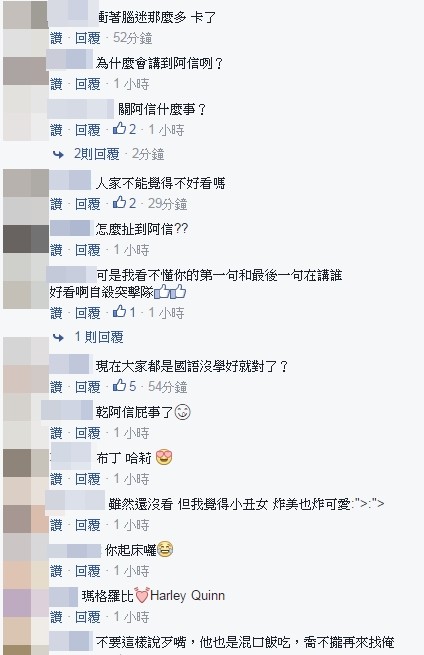Click thumbs-up count icon on 關阿信什麼事 comment

[119, 129]
